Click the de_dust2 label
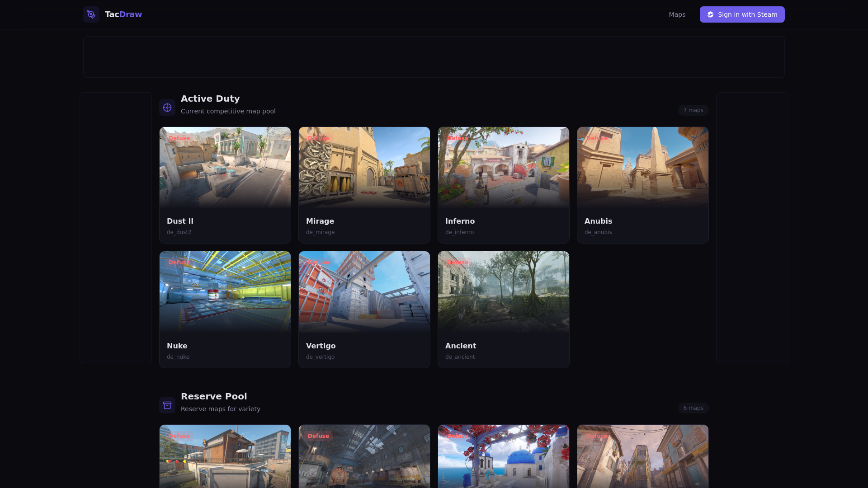This screenshot has width=868, height=488. [x=179, y=232]
